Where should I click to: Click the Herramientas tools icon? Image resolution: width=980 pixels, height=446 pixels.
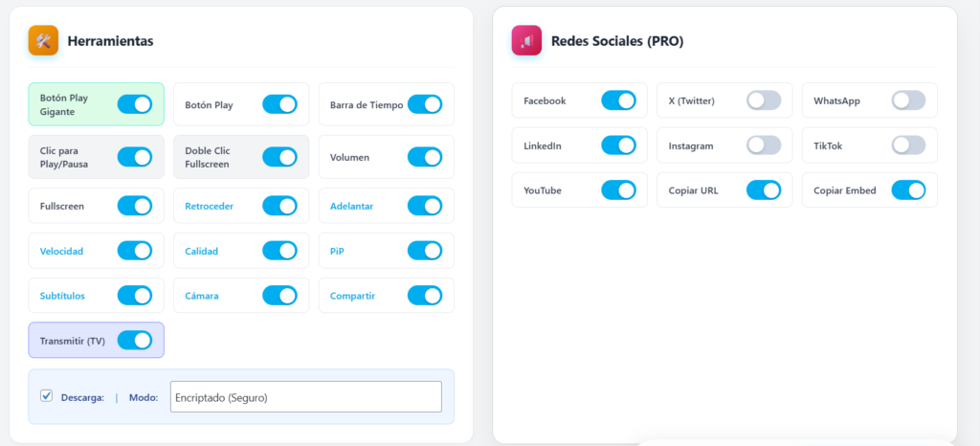click(x=44, y=41)
